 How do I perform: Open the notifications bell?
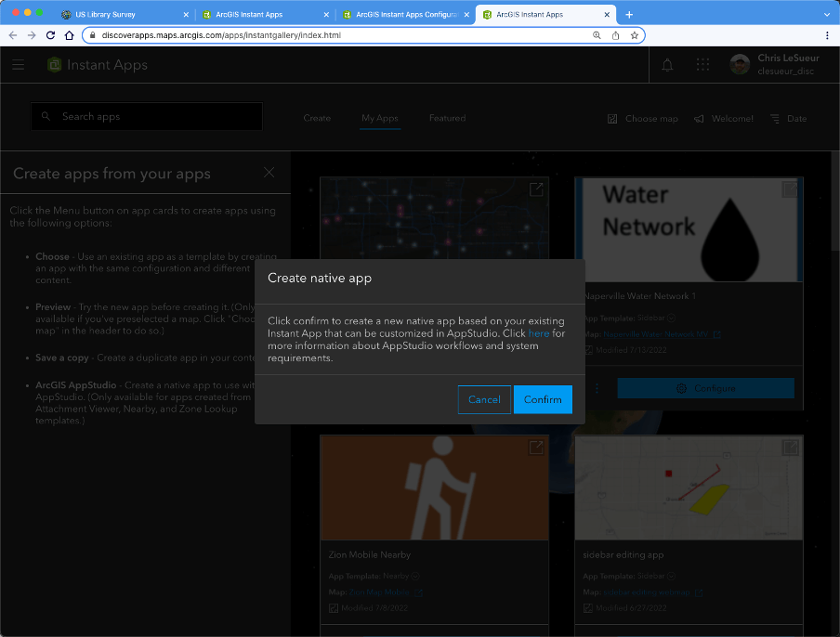click(x=667, y=65)
